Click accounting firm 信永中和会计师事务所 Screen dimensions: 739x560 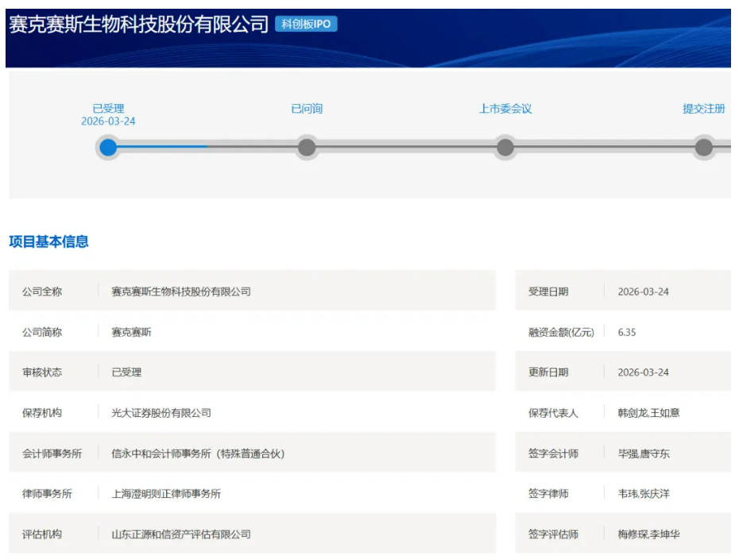(198, 454)
